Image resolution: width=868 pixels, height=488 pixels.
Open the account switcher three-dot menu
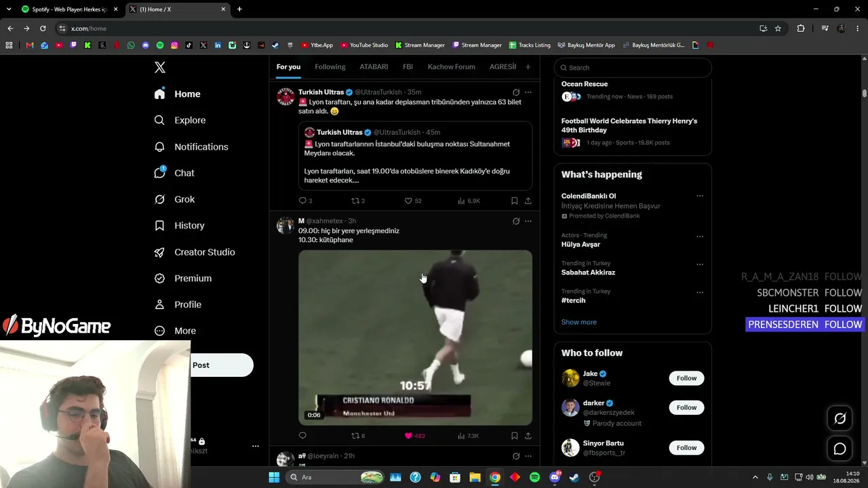pyautogui.click(x=256, y=446)
